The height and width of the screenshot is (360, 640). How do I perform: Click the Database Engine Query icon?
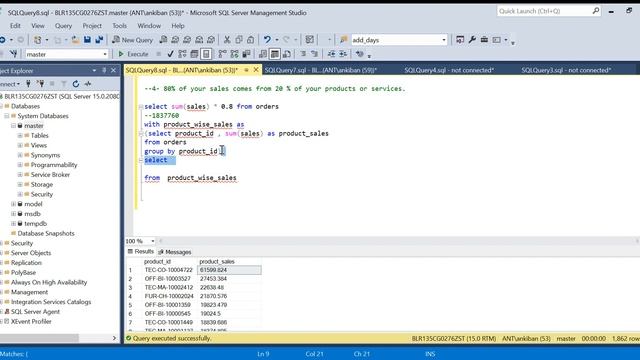(163, 40)
